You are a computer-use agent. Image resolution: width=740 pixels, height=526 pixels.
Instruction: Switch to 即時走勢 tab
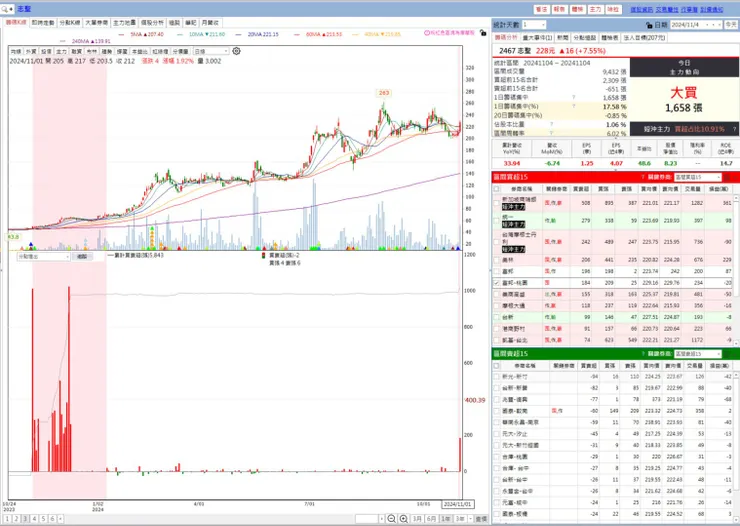click(43, 23)
